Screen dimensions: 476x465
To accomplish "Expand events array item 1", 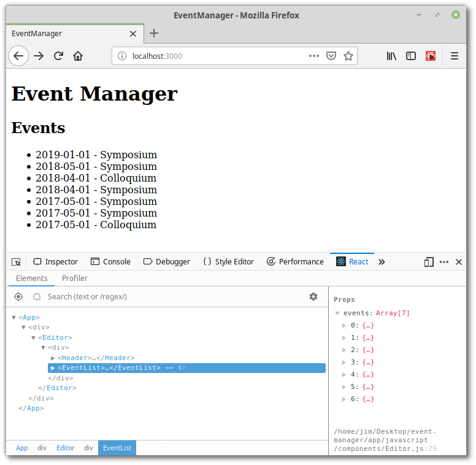I will [x=344, y=338].
